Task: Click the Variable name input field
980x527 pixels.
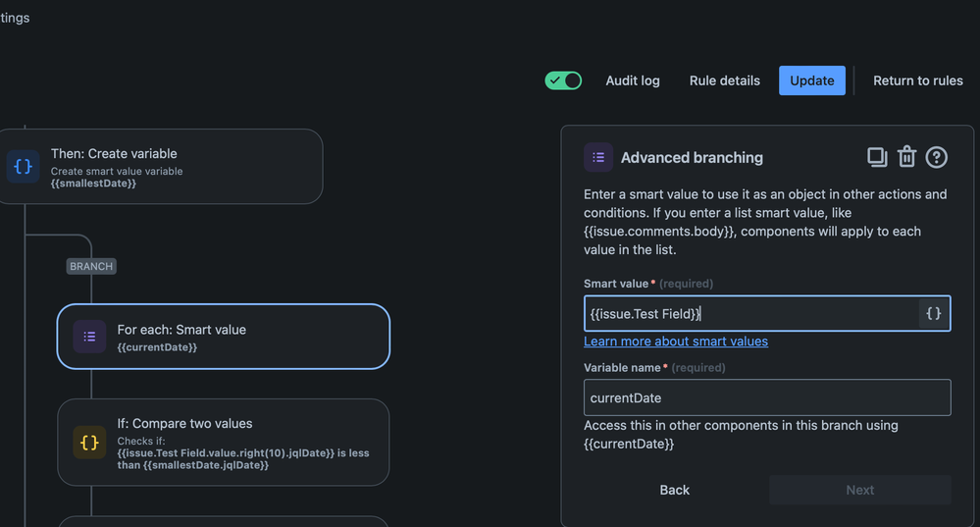Action: 767,397
